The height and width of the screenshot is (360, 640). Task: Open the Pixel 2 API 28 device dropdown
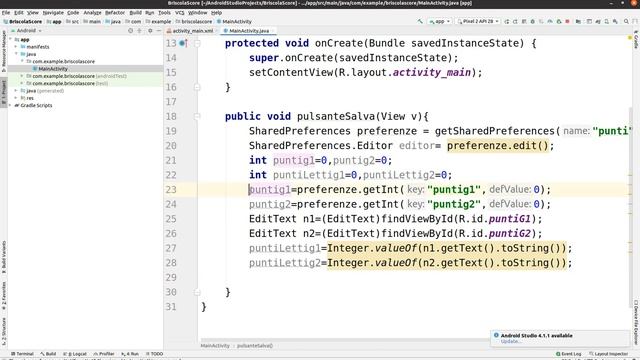tap(478, 21)
